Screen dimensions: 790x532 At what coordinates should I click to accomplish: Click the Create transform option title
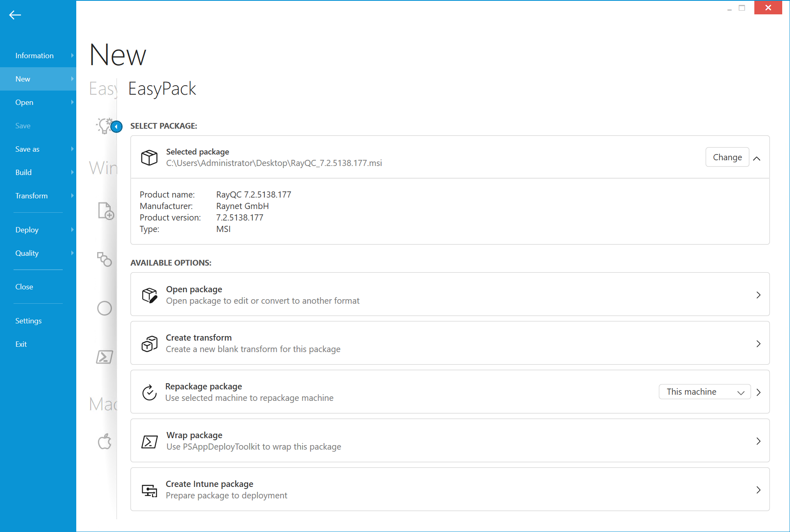point(199,338)
